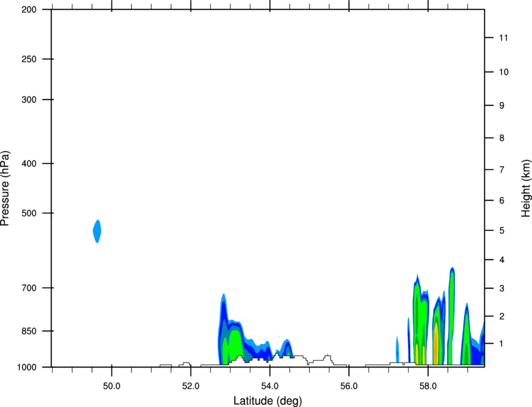
Task: Click the 300 pressure tick label
Action: (x=29, y=100)
